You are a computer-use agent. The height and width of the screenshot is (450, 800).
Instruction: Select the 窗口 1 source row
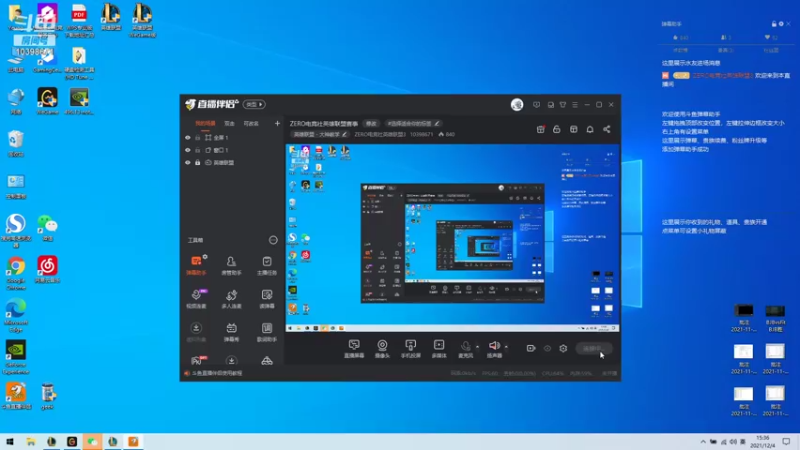pyautogui.click(x=232, y=150)
